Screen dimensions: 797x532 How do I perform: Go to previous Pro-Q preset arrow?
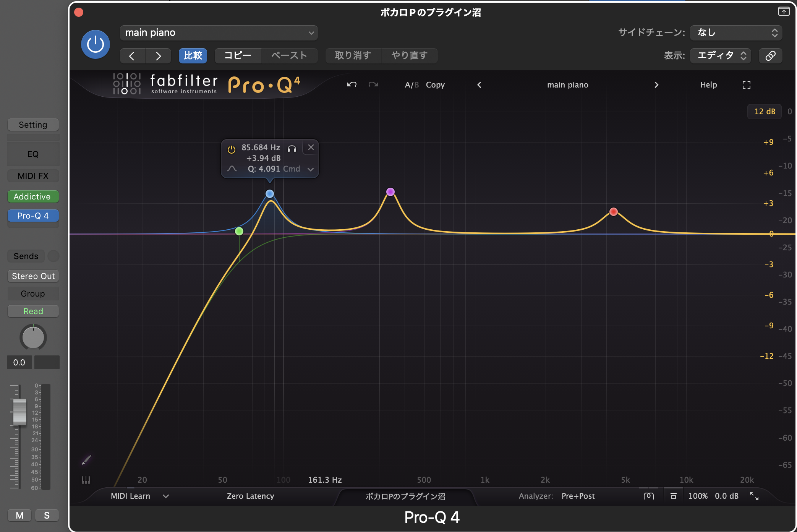479,85
